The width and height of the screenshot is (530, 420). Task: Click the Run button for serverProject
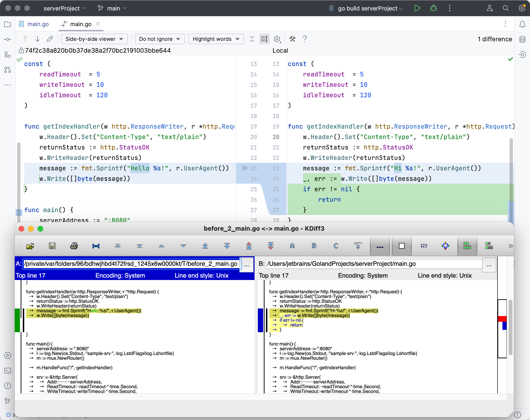pos(417,8)
